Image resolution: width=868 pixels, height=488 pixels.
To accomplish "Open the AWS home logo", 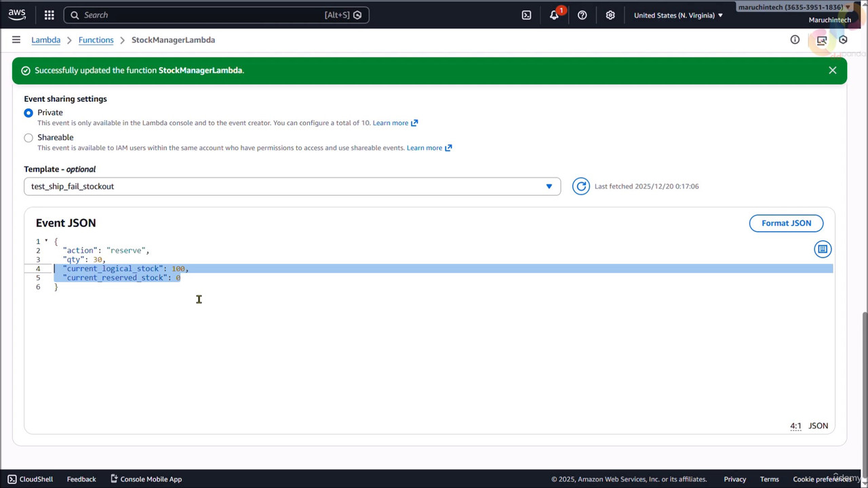I will pos(17,14).
